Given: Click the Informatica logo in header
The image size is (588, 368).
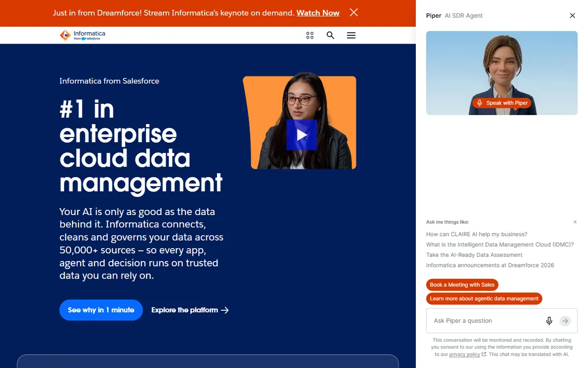Looking at the screenshot, I should click(x=82, y=35).
